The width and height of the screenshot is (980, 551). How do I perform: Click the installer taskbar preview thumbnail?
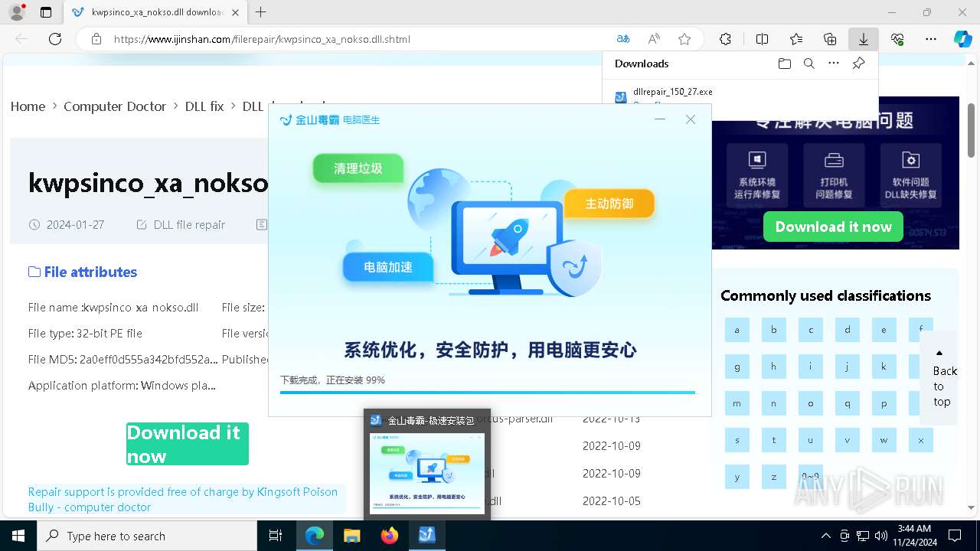[x=427, y=472]
